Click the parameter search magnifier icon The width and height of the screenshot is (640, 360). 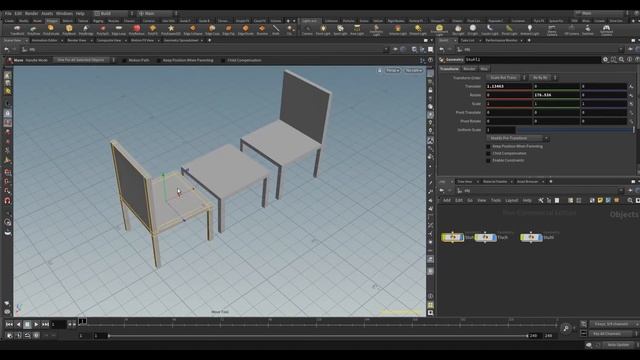tap(621, 60)
